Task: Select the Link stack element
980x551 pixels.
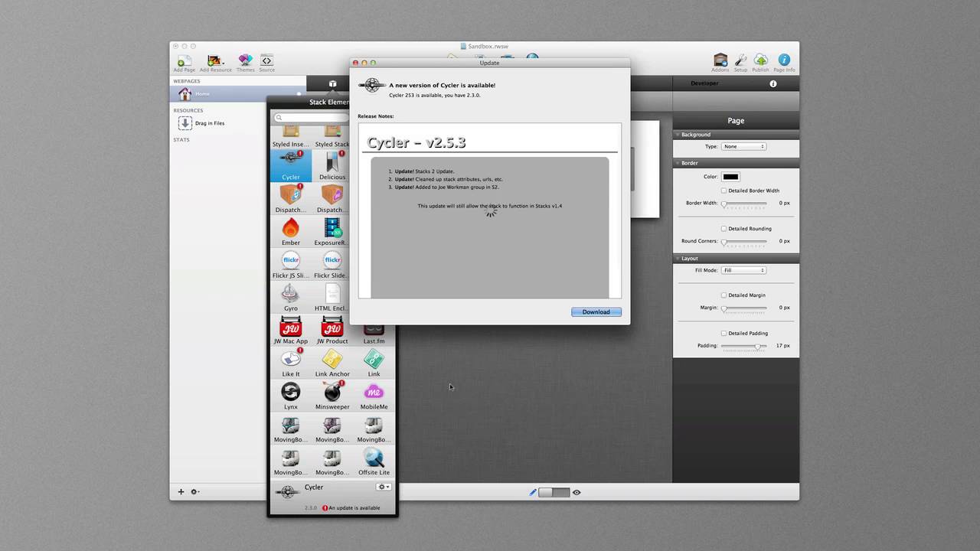Action: tap(374, 363)
